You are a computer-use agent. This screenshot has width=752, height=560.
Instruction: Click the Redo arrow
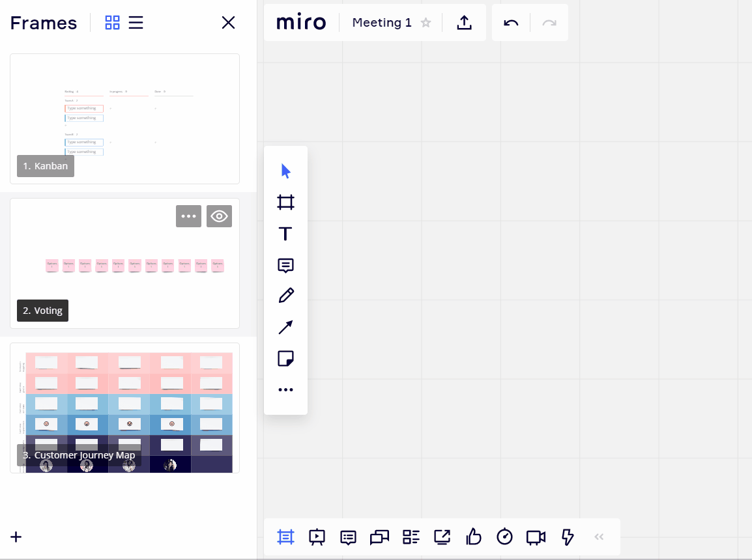pyautogui.click(x=549, y=23)
